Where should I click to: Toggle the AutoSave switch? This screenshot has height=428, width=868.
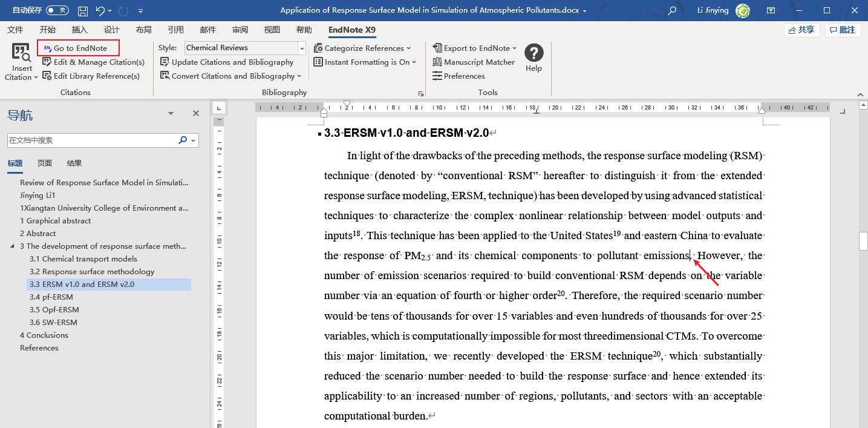57,10
